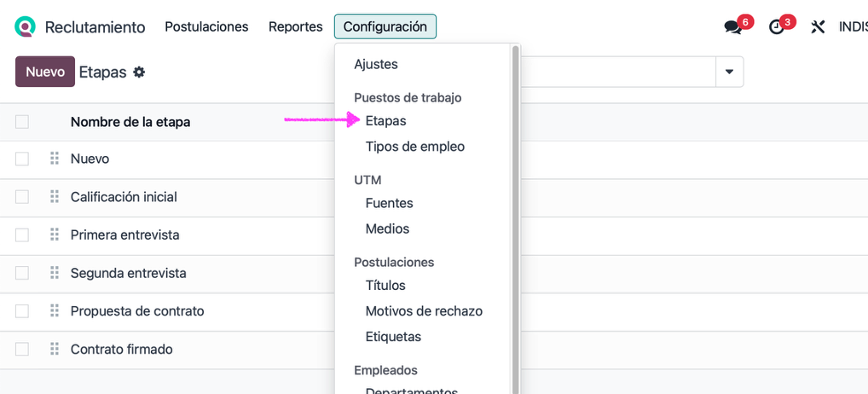Open the Etapas gear settings icon

(x=139, y=72)
